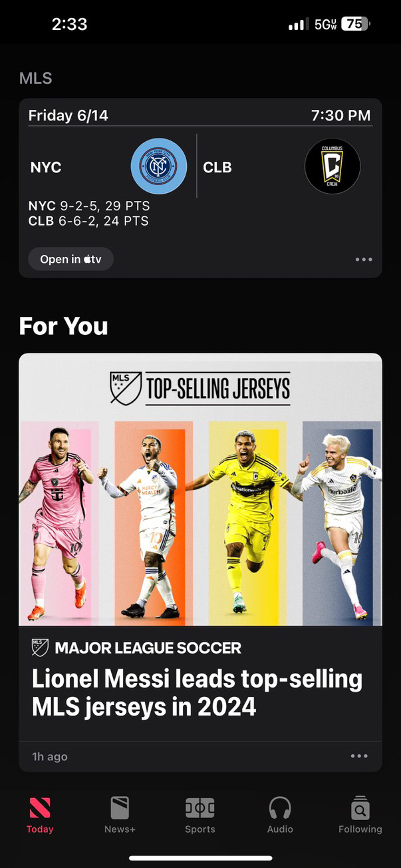The height and width of the screenshot is (868, 401).
Task: Tap the Major League Soccer channel label
Action: pyautogui.click(x=148, y=648)
